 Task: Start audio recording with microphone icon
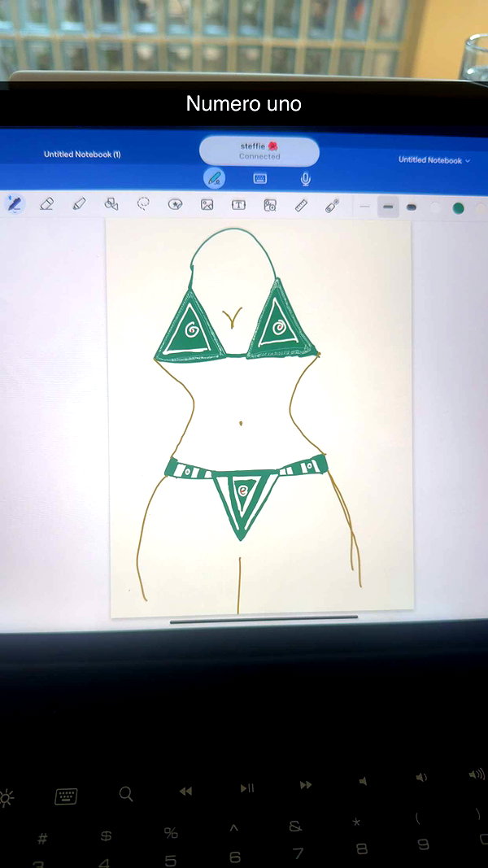[x=306, y=179]
